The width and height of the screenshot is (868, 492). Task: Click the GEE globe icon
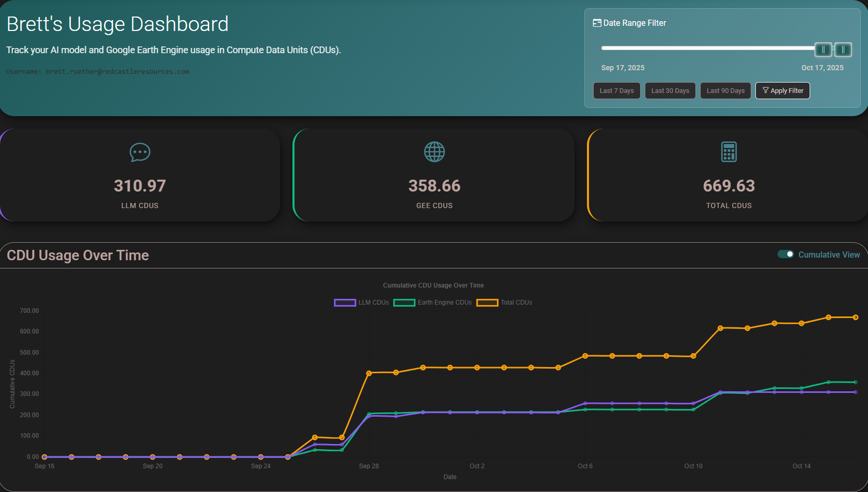click(434, 152)
